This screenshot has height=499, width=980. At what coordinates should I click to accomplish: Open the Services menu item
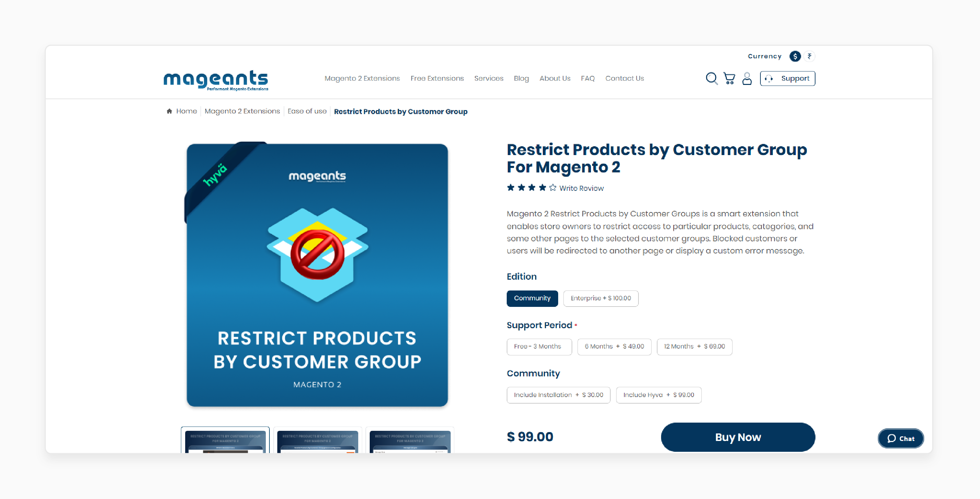click(x=488, y=78)
